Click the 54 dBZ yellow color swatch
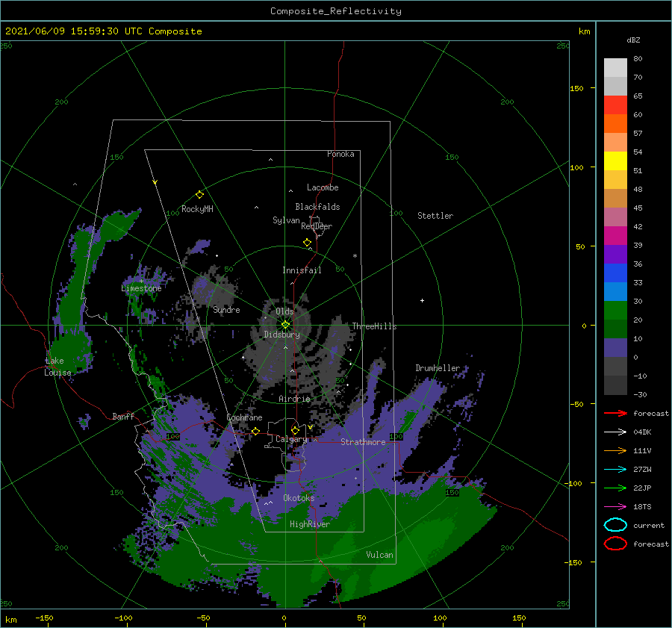 coord(615,161)
